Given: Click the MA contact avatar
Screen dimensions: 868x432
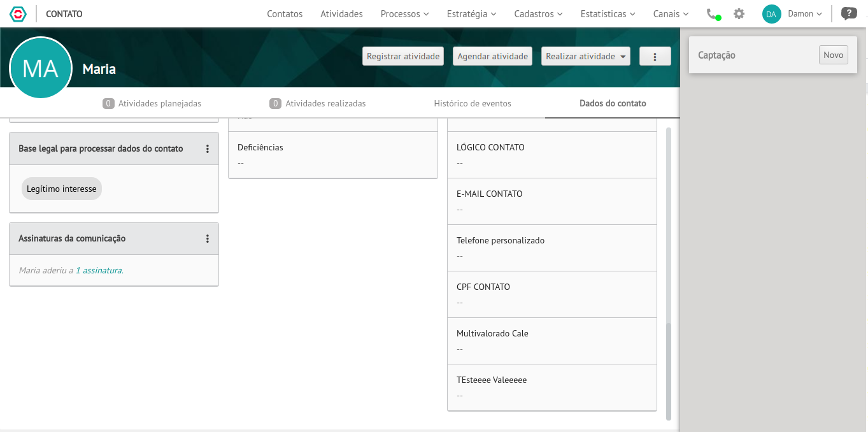Looking at the screenshot, I should click(x=41, y=68).
